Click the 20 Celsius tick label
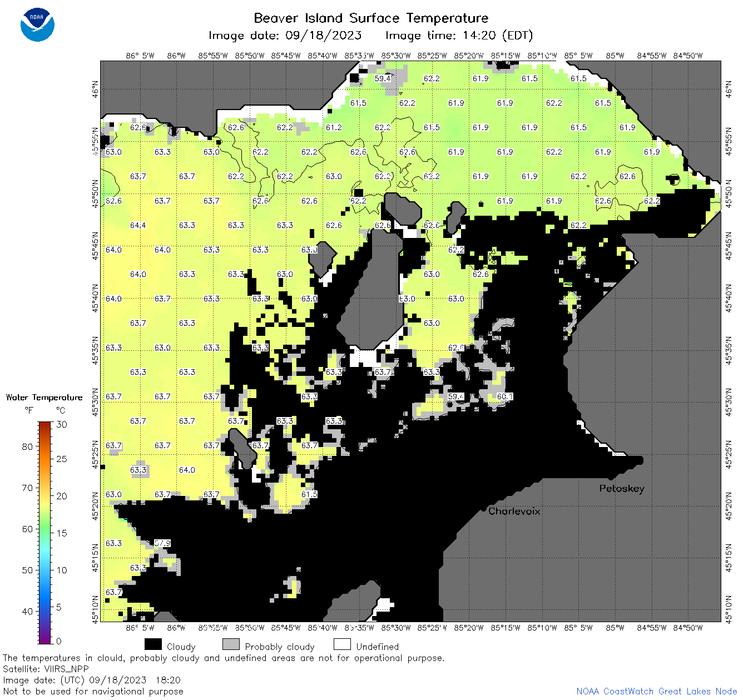 click(x=62, y=496)
